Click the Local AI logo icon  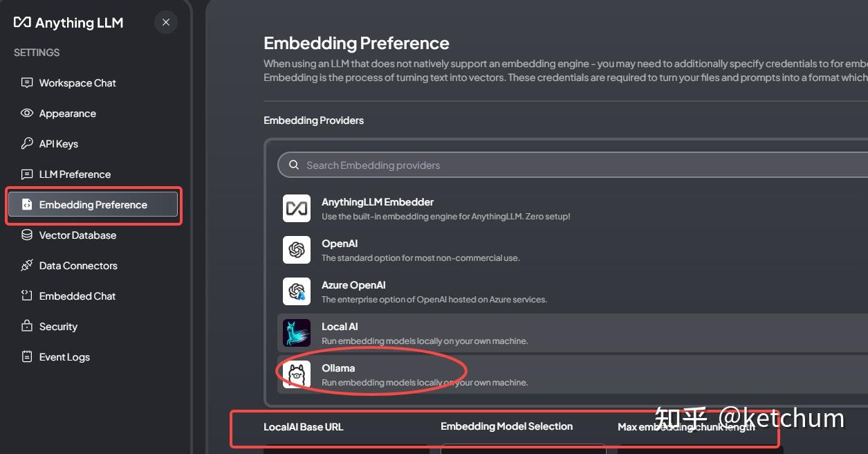pos(297,333)
